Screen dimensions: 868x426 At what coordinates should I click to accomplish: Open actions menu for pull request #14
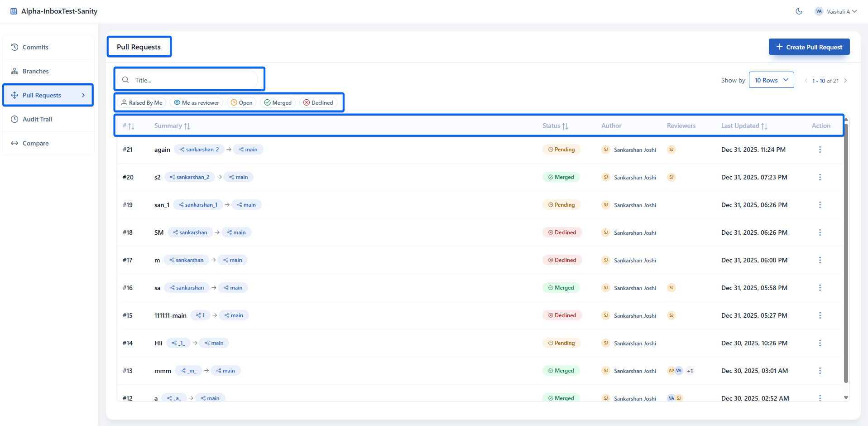(820, 343)
